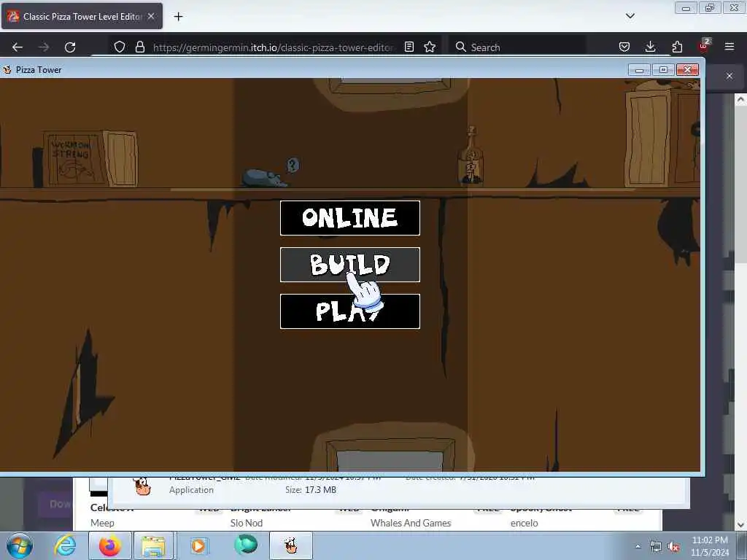Image resolution: width=747 pixels, height=560 pixels.
Task: Click the 'Slo Nod' author text
Action: click(247, 523)
